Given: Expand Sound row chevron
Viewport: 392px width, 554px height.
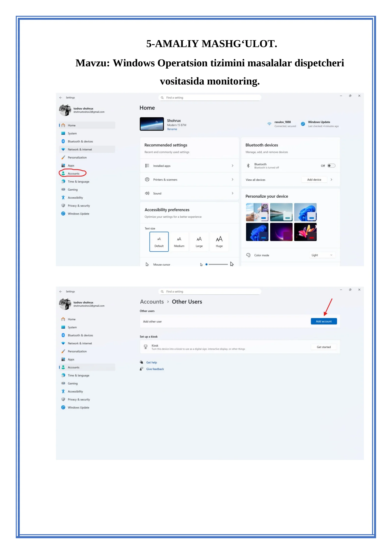Looking at the screenshot, I should (x=233, y=193).
